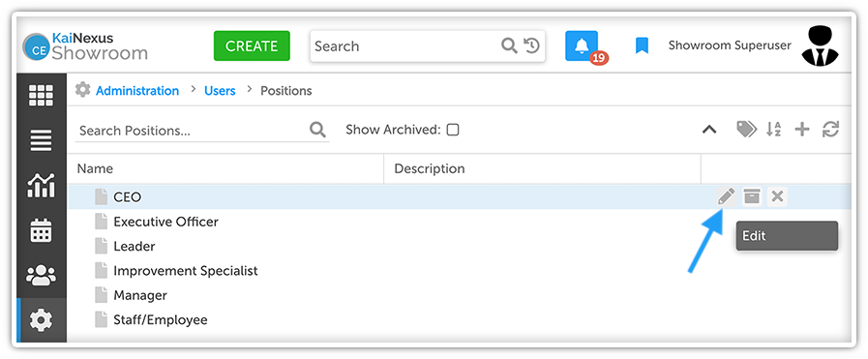Open the people icon in sidebar
Image resolution: width=868 pixels, height=359 pixels.
(x=42, y=275)
